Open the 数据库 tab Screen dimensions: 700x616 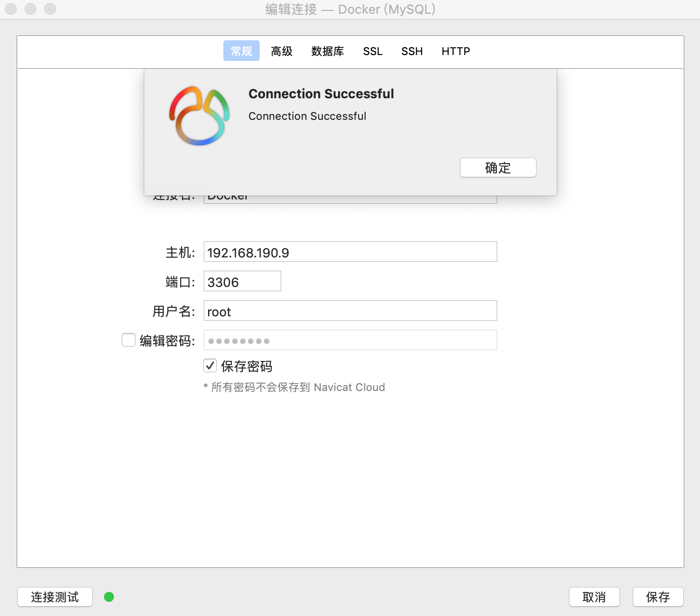pos(327,51)
